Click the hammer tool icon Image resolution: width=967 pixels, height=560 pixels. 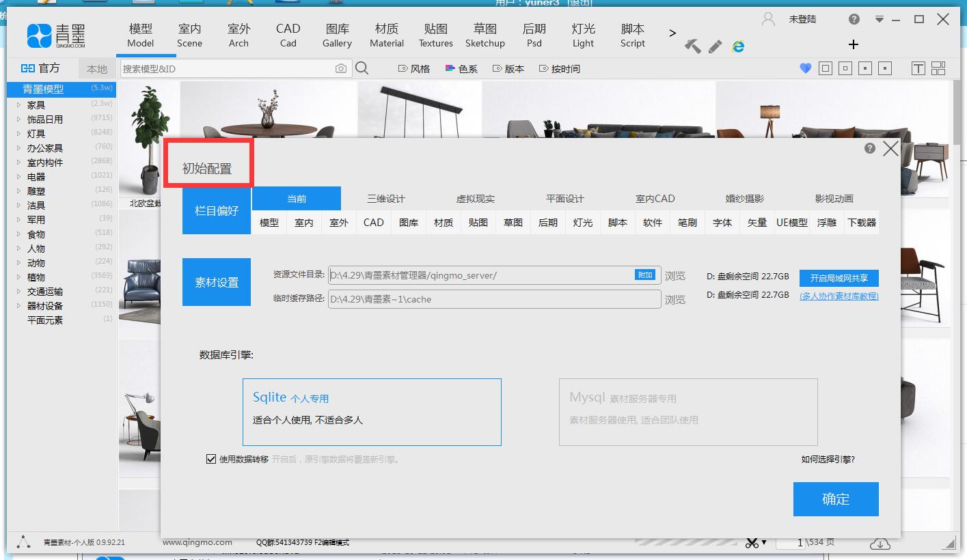(692, 46)
